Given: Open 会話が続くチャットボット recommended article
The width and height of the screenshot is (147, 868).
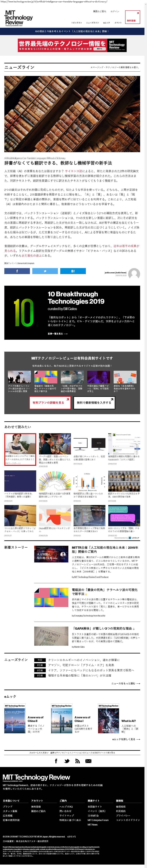Looking at the screenshot, I should [x=90, y=449].
